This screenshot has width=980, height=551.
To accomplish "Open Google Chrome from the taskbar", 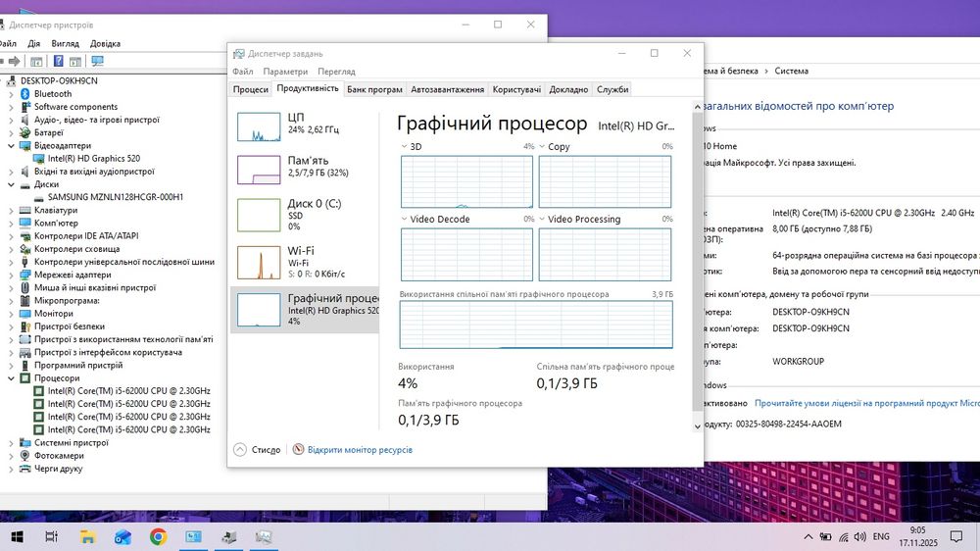I will click(x=158, y=536).
